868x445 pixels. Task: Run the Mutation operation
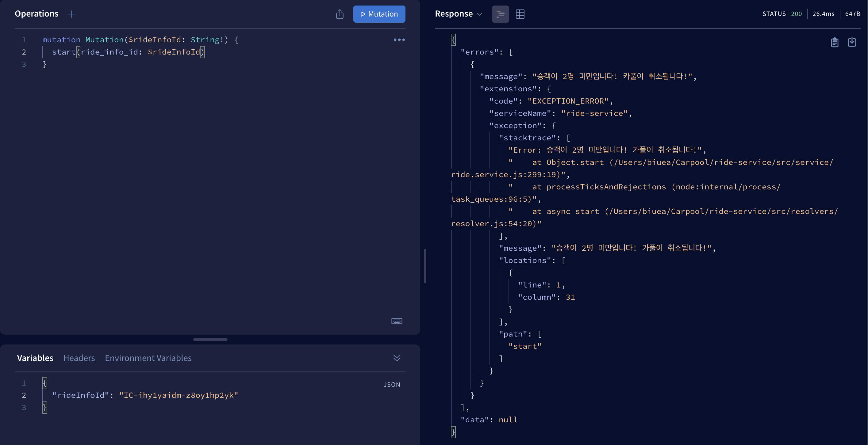(x=379, y=14)
